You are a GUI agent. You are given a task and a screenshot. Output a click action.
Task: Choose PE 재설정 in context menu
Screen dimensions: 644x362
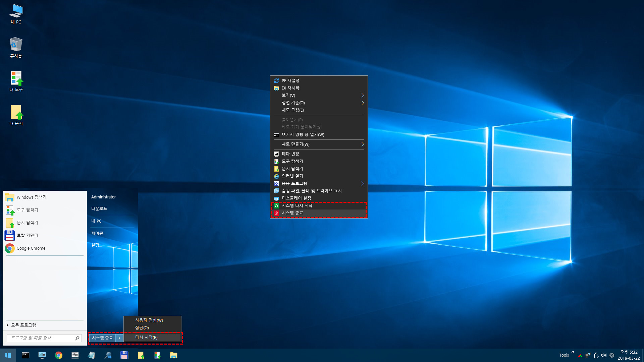coord(319,81)
